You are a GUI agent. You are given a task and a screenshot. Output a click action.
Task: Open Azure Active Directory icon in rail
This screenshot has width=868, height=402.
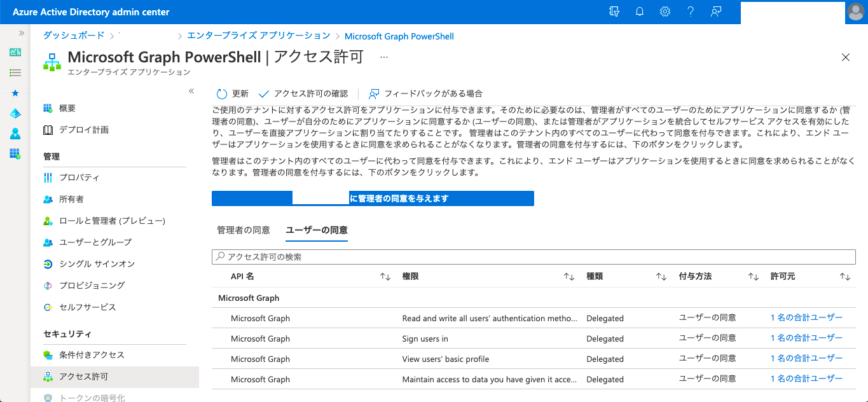pos(15,113)
